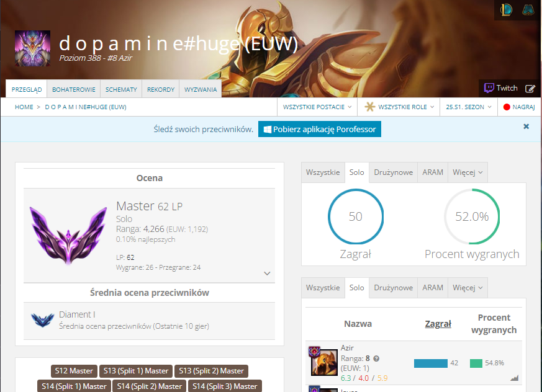Close the Porofessor banner

pyautogui.click(x=526, y=127)
